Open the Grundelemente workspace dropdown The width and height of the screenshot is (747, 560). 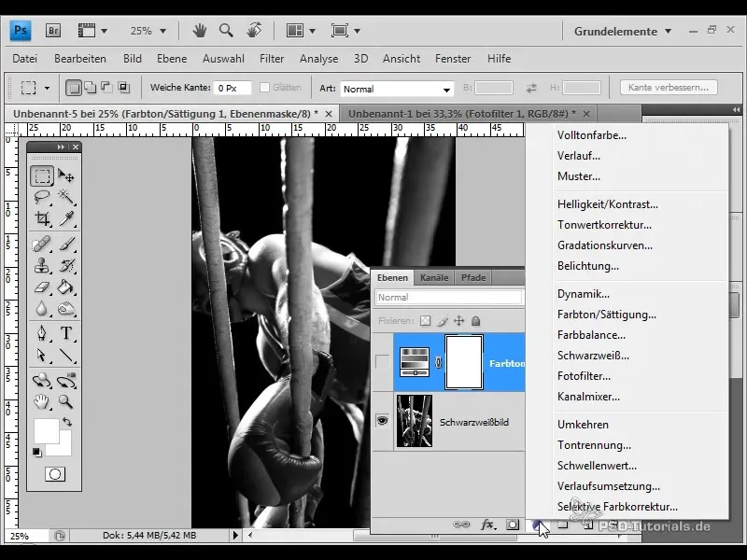[623, 32]
